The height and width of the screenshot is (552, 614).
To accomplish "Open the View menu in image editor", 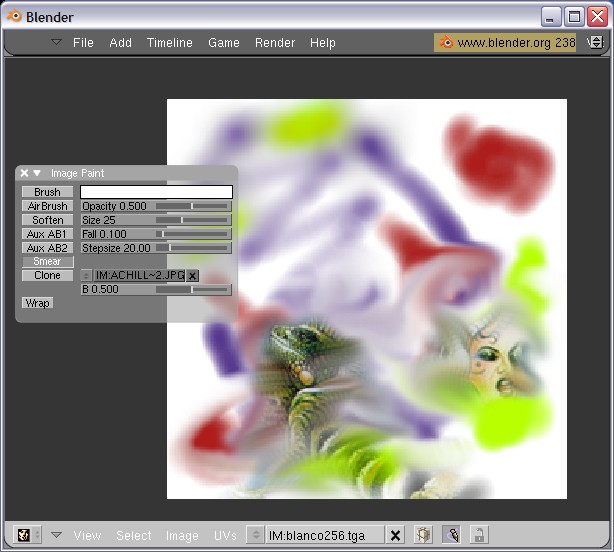I will (x=87, y=535).
